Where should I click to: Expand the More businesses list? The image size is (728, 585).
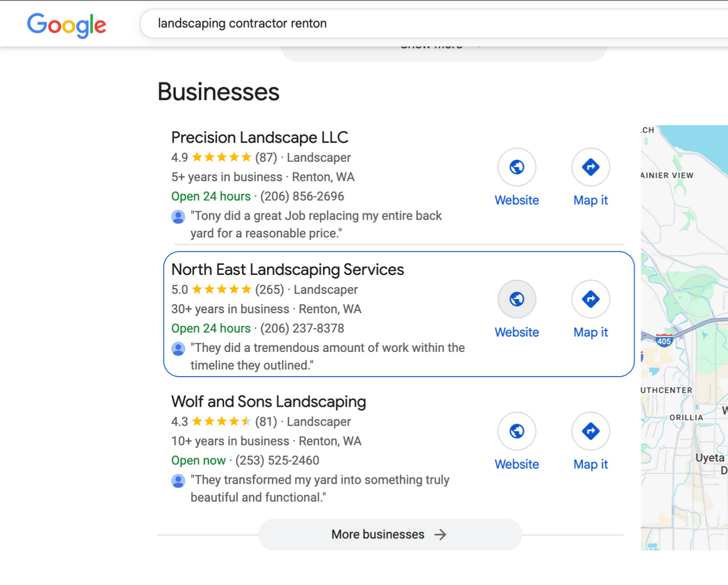tap(389, 534)
